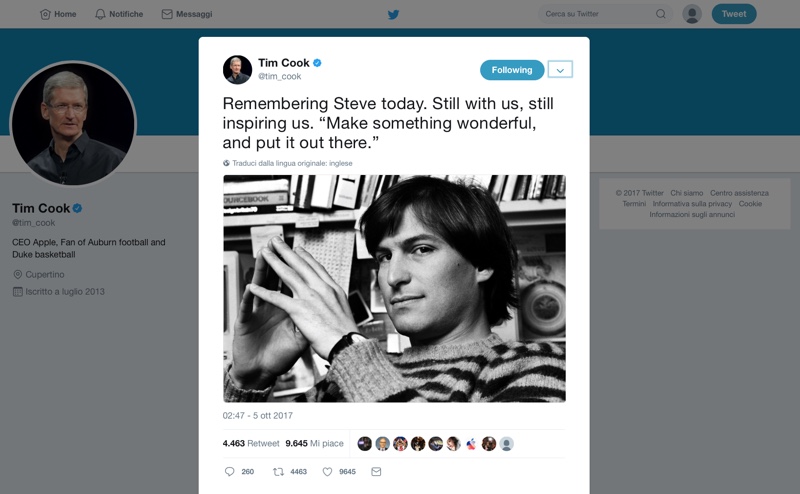Screen dimensions: 800x494
Task: Like the tweet with the heart icon
Action: pyautogui.click(x=327, y=471)
